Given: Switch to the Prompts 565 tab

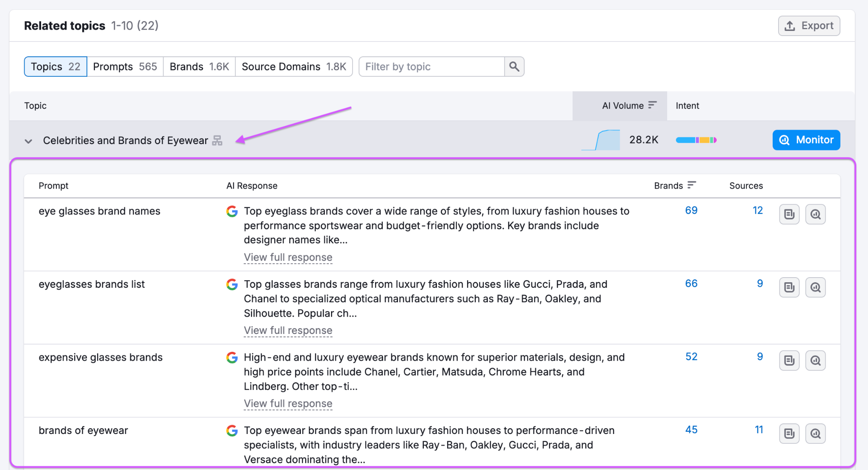Looking at the screenshot, I should (125, 67).
